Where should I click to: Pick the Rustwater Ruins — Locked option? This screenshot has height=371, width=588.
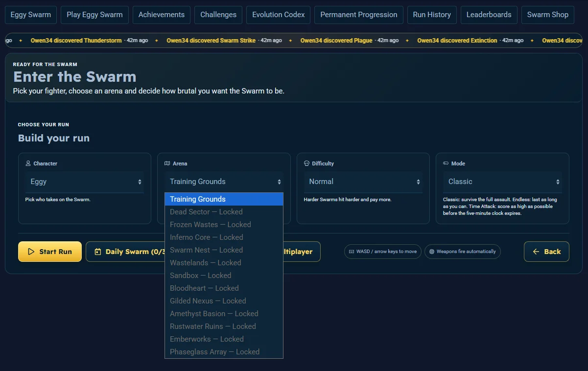point(224,326)
